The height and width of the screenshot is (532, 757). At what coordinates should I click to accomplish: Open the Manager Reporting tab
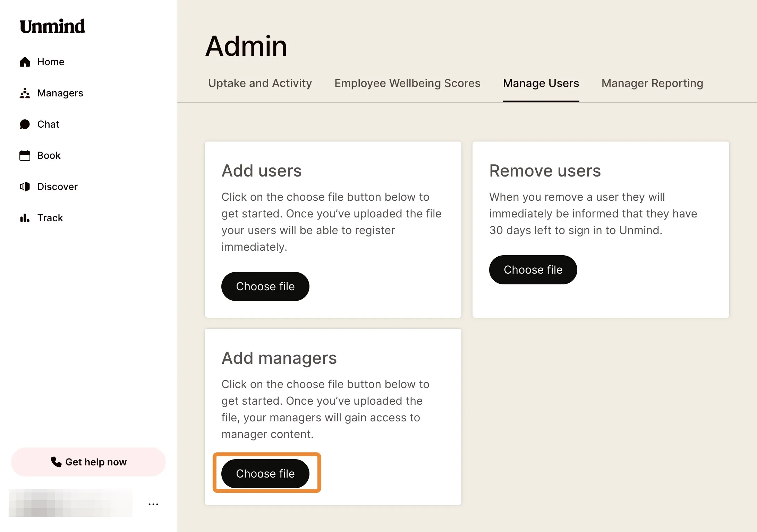652,83
